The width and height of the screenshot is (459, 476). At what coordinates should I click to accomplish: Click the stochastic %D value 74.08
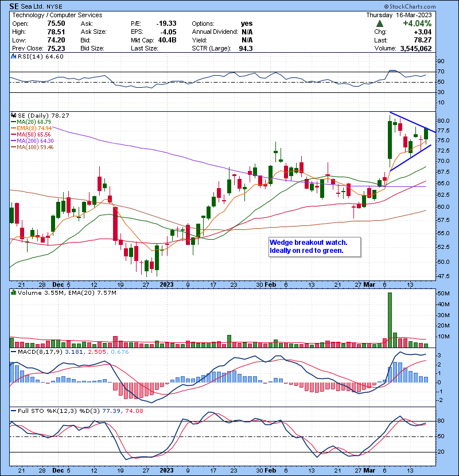[x=134, y=411]
